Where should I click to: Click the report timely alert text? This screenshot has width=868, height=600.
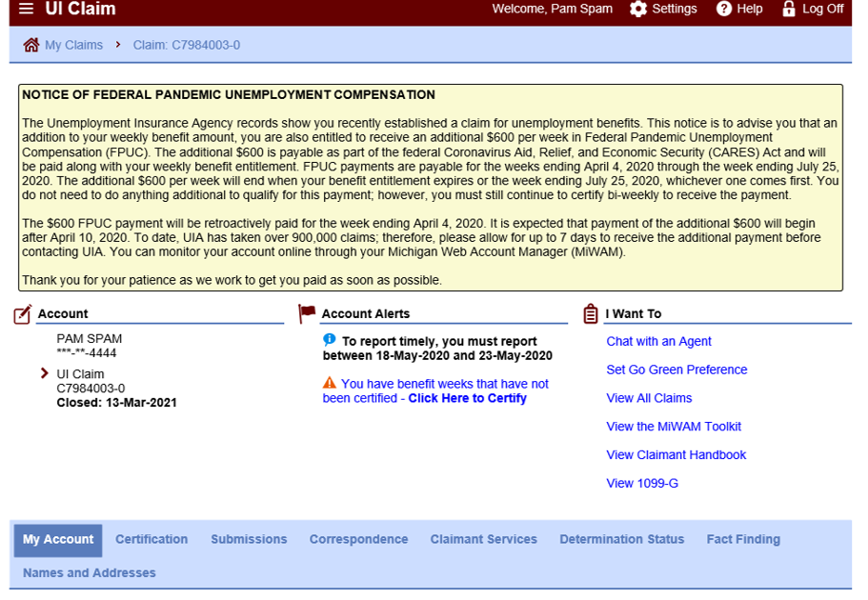(x=438, y=349)
